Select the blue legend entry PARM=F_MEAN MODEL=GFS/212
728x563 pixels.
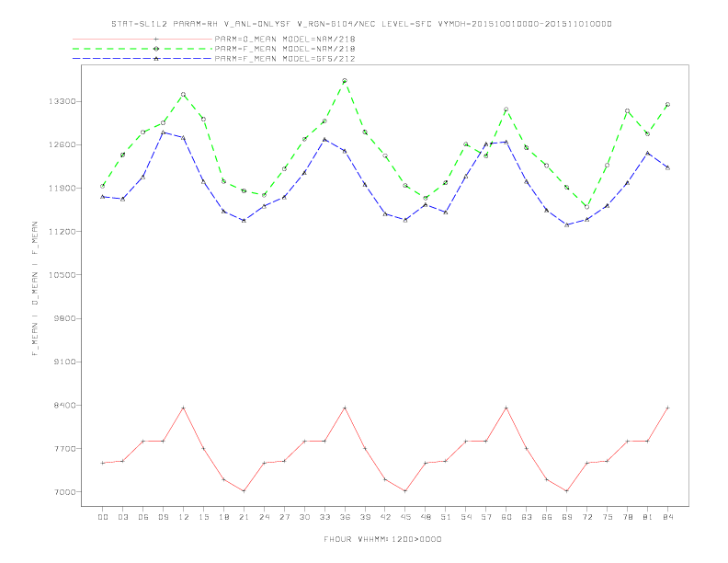click(x=285, y=59)
